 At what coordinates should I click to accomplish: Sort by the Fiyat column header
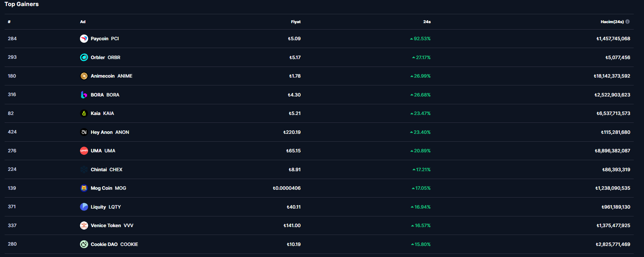tap(296, 22)
